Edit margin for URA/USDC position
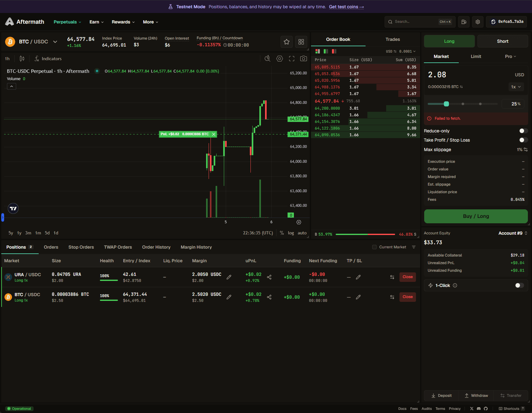Screen dimensions: 532x413 click(x=229, y=277)
